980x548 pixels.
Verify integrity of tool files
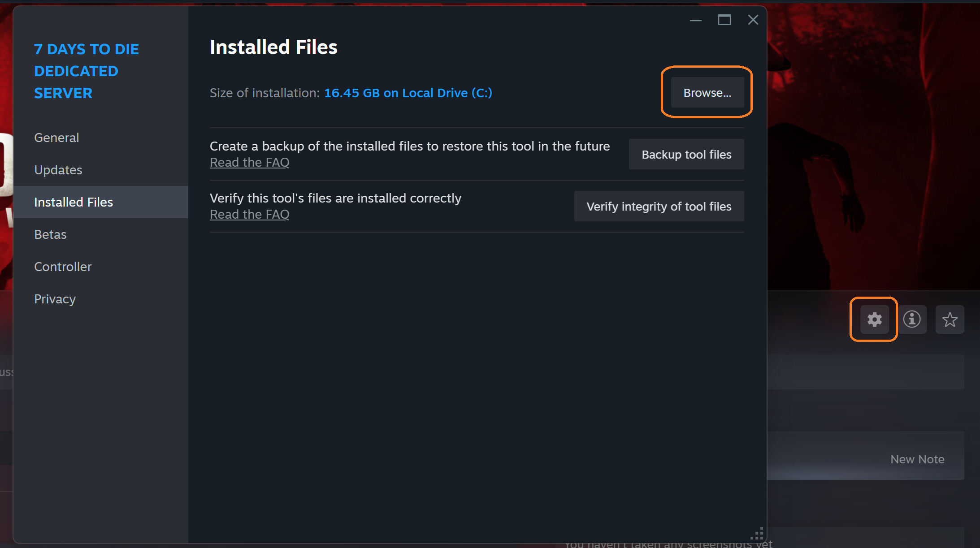click(659, 206)
